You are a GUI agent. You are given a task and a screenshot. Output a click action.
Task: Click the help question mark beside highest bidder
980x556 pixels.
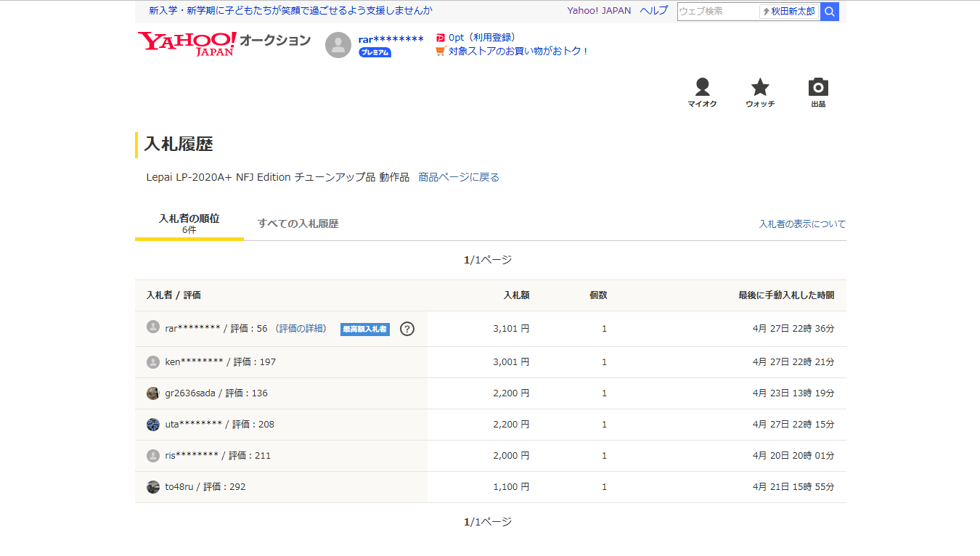[x=407, y=329]
